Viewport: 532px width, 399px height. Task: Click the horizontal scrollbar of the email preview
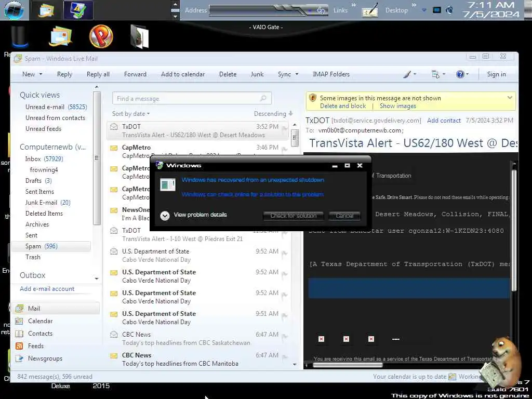[x=348, y=365]
